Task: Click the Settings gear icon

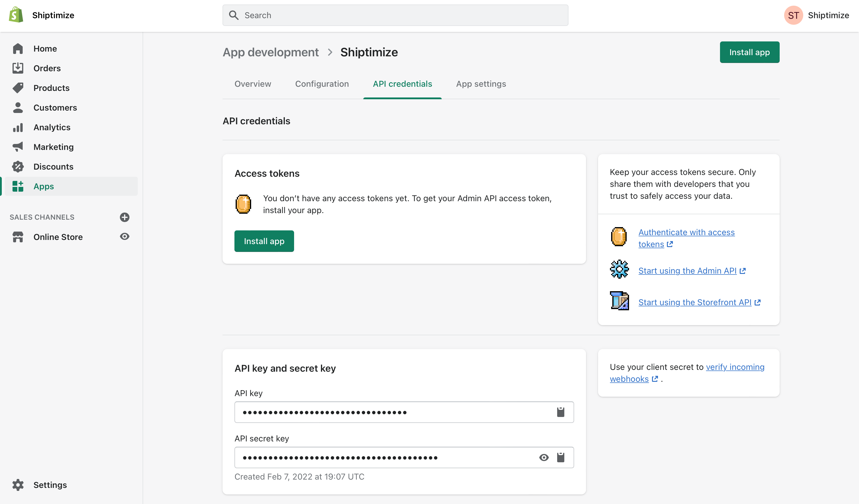Action: click(x=18, y=485)
